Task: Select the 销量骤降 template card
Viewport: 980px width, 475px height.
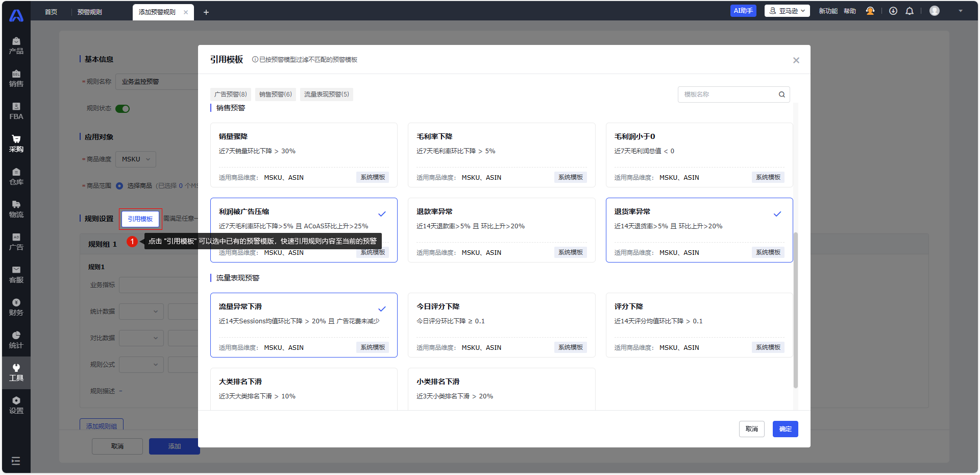Action: pos(304,154)
